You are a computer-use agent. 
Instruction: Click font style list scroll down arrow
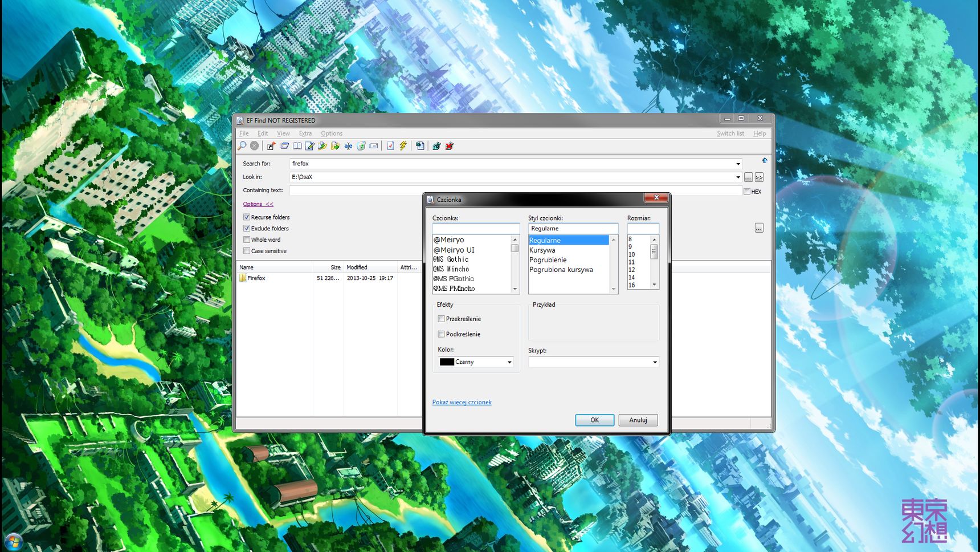[x=614, y=289]
